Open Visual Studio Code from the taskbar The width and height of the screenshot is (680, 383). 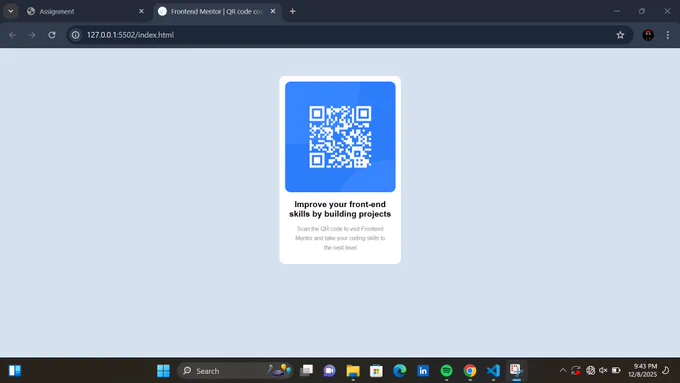click(493, 370)
